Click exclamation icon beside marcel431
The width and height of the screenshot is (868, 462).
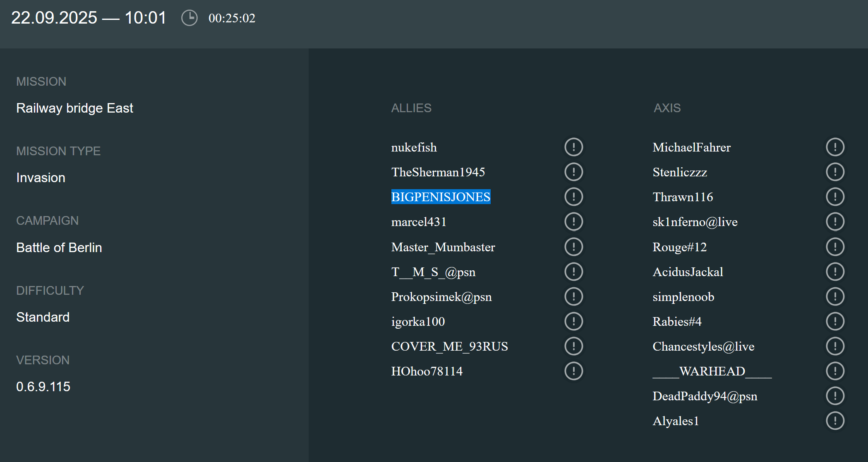[x=573, y=221]
